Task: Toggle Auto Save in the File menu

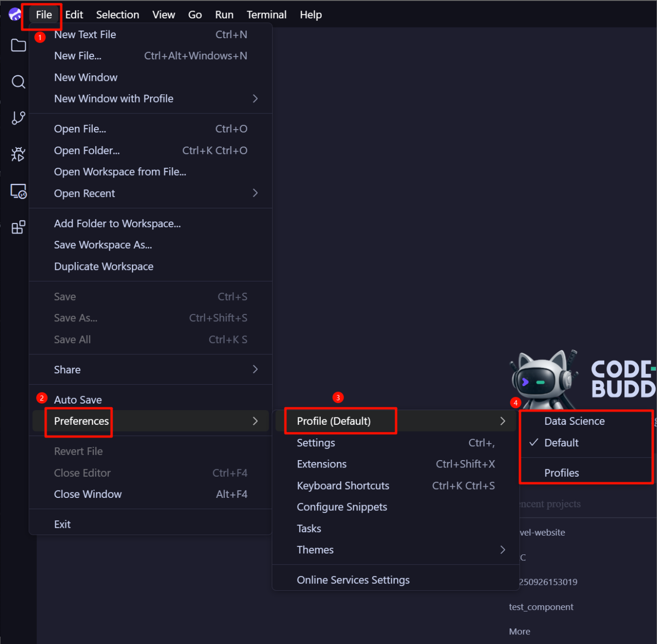Action: [x=78, y=399]
